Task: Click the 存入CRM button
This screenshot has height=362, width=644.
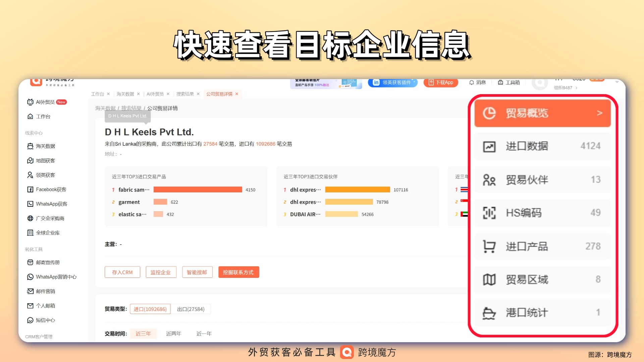Action: (x=122, y=272)
